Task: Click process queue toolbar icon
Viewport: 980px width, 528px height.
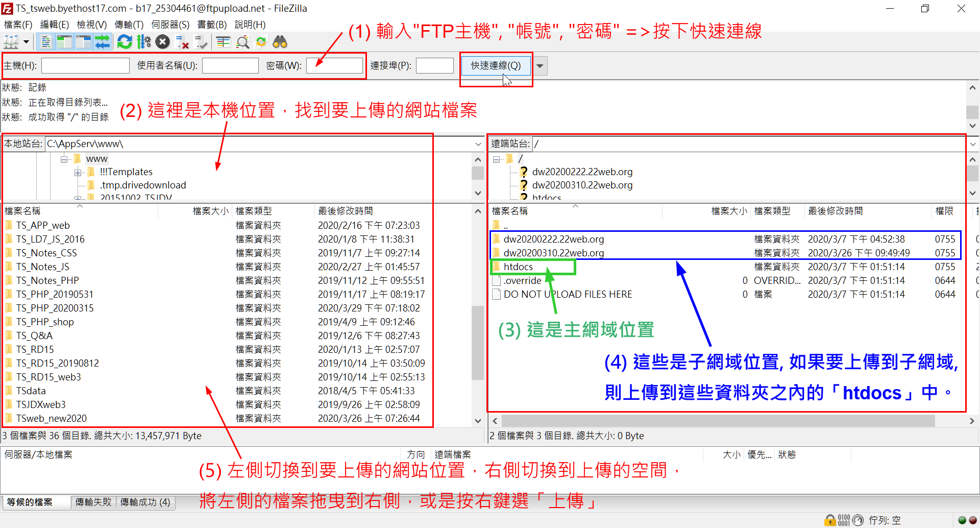Action: (x=144, y=42)
